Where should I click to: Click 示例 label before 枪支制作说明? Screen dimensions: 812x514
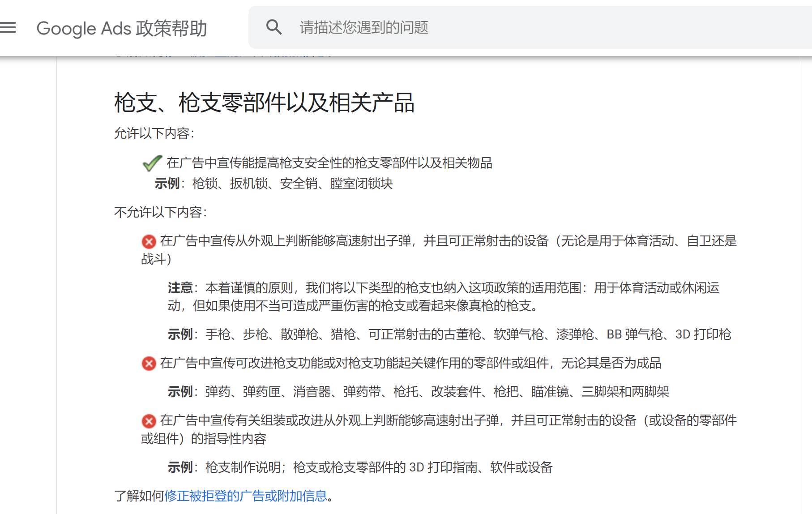tap(180, 467)
